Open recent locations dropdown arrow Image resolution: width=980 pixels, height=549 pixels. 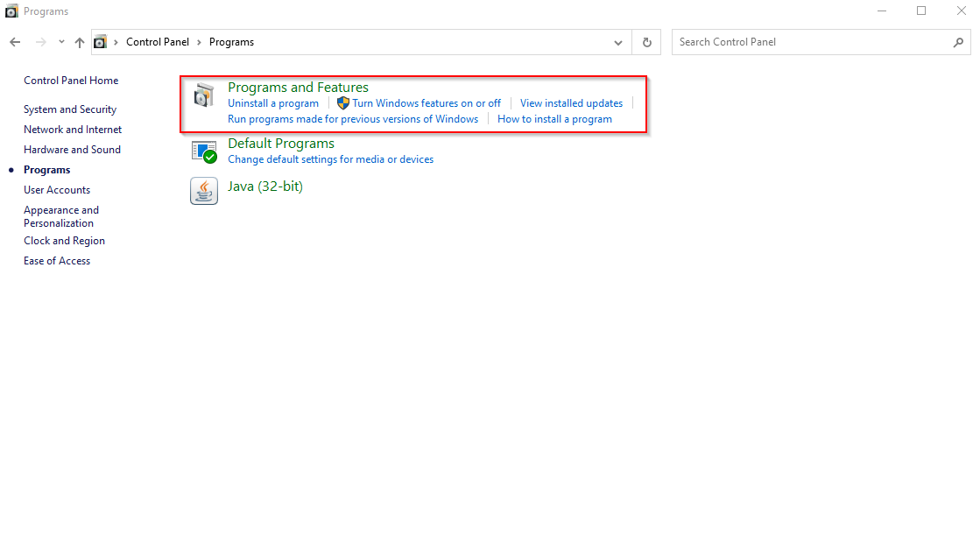click(61, 42)
